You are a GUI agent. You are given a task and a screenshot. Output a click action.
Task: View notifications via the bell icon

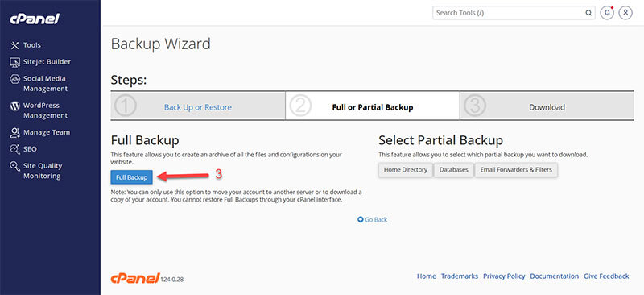[607, 13]
